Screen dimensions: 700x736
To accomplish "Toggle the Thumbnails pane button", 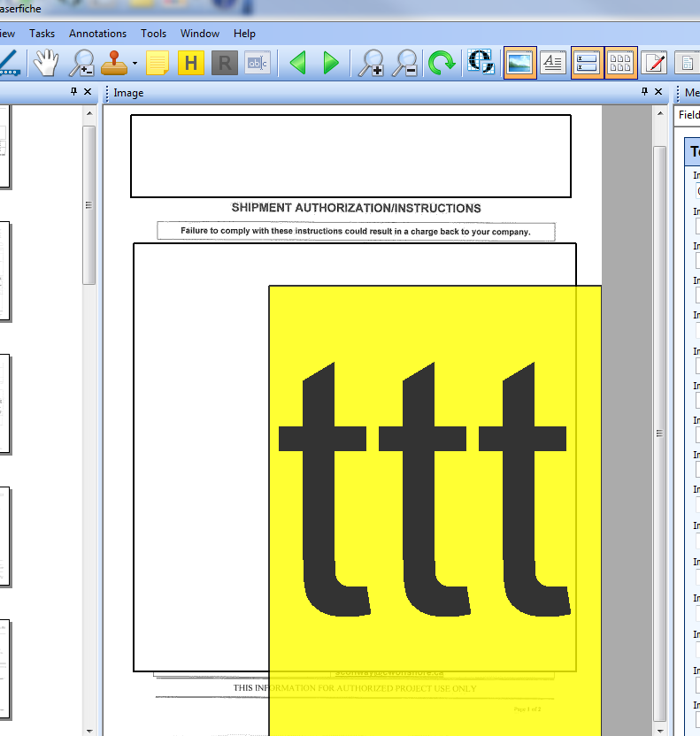I will click(621, 63).
